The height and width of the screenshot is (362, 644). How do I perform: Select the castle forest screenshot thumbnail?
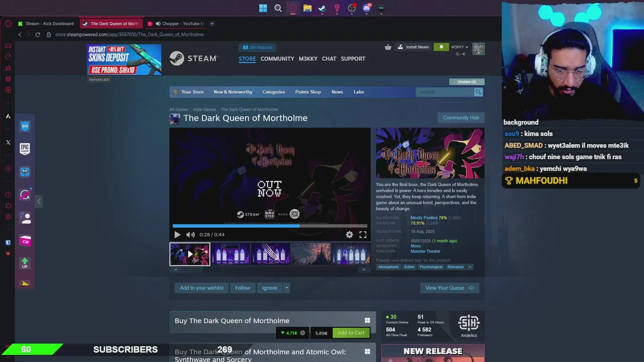(311, 254)
